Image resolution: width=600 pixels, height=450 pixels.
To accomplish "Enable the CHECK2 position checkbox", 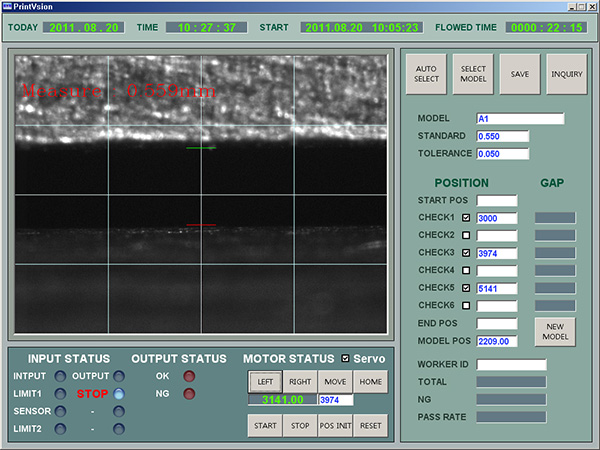I will 466,235.
